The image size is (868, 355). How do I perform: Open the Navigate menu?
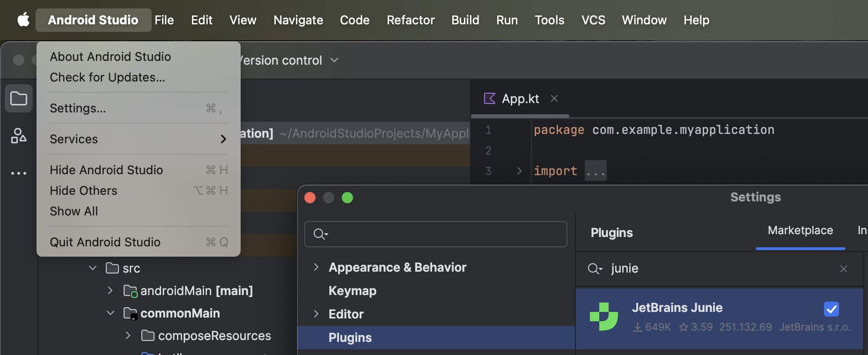click(x=298, y=20)
